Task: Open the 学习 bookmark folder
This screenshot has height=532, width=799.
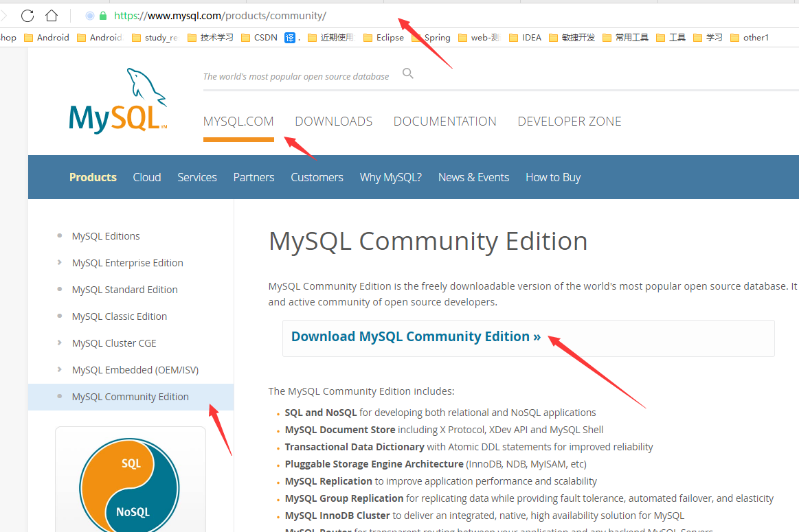Action: 708,38
